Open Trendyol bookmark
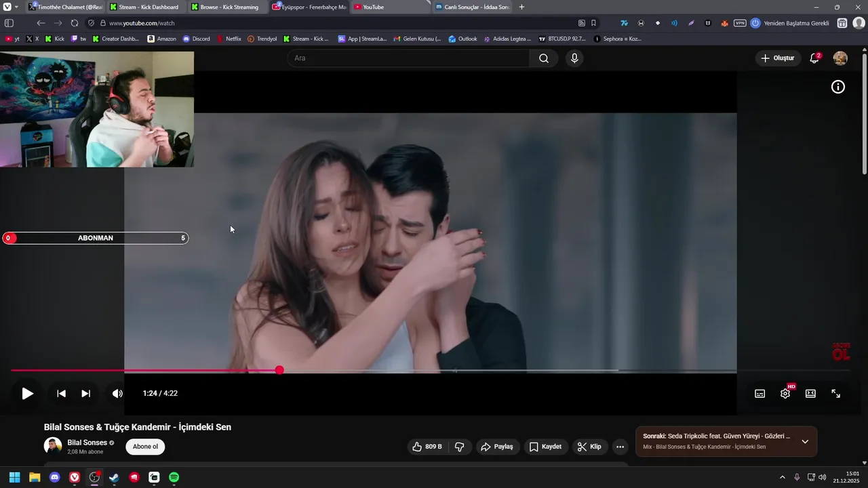The width and height of the screenshot is (868, 488). pyautogui.click(x=262, y=39)
